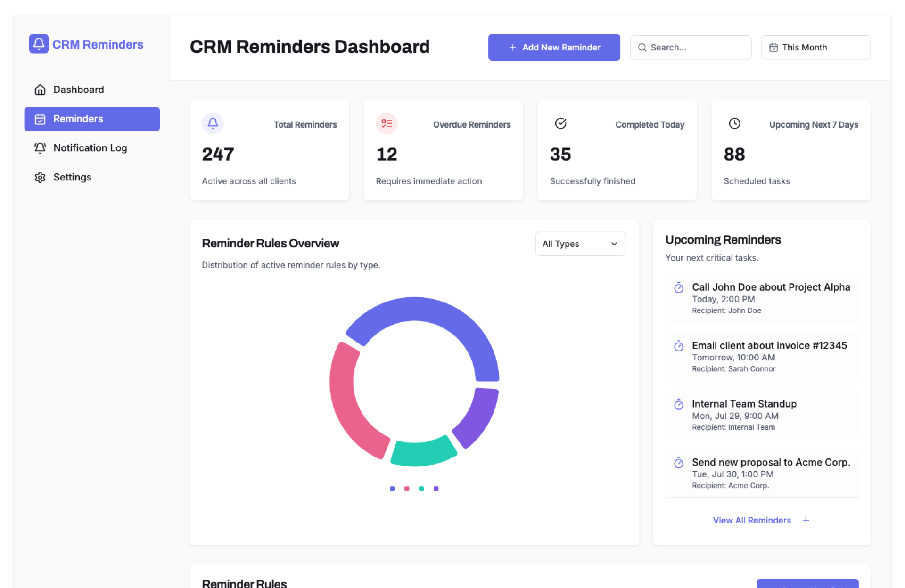
Task: Follow the View All Reminders link
Action: 751,521
